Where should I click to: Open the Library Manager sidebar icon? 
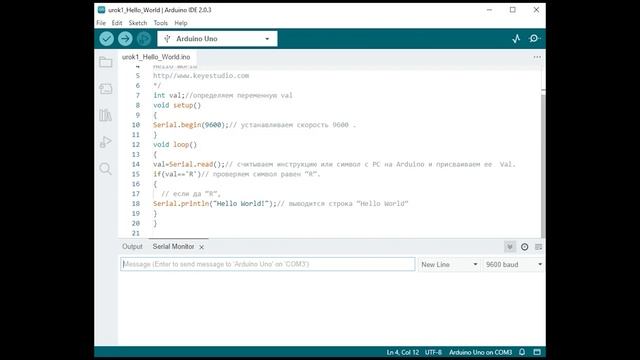[106, 116]
